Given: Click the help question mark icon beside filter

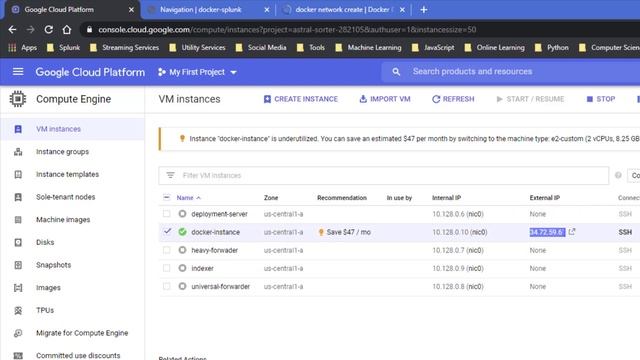Looking at the screenshot, I should (x=618, y=175).
